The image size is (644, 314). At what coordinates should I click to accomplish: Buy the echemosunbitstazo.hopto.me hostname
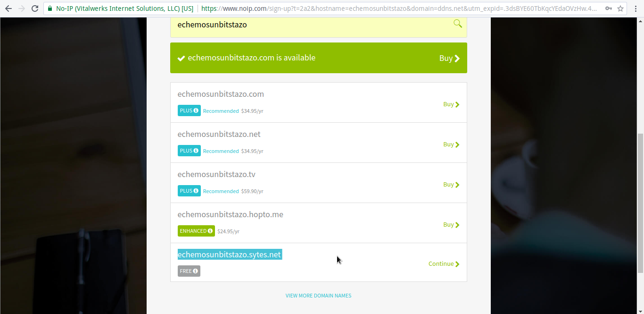pos(451,225)
